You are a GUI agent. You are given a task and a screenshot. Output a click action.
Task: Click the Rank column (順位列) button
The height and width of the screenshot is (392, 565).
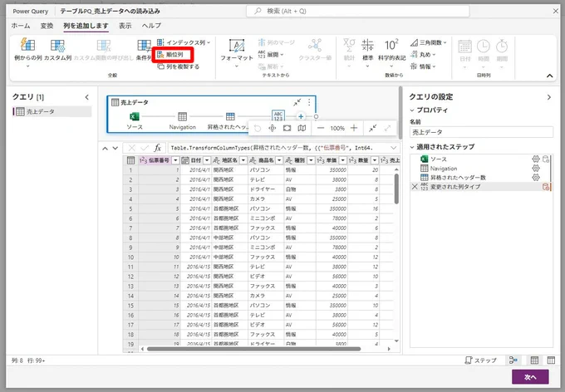click(174, 55)
